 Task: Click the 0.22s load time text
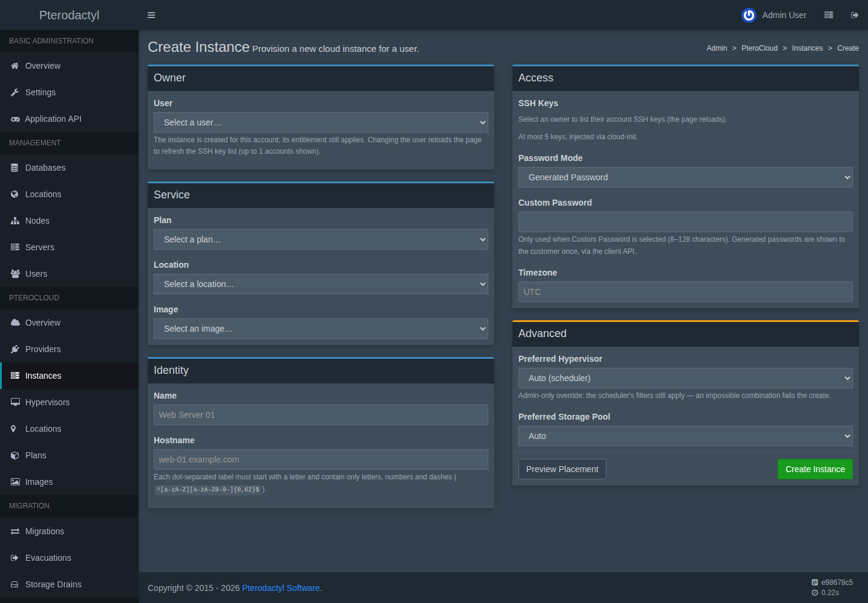tap(830, 593)
